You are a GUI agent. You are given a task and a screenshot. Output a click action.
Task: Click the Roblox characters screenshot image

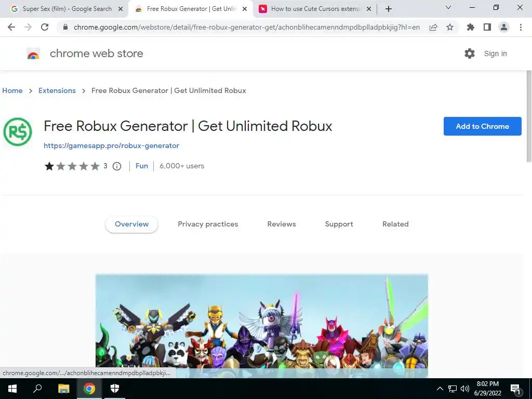[262, 326]
